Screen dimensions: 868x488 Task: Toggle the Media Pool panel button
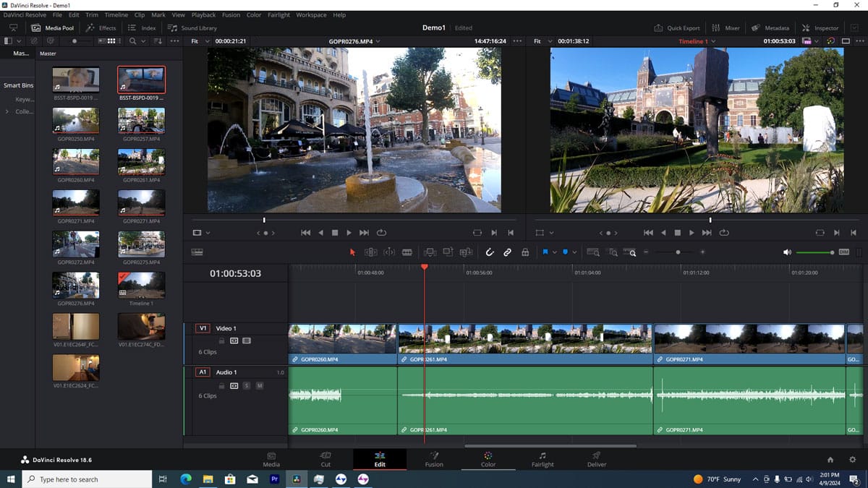tap(52, 27)
